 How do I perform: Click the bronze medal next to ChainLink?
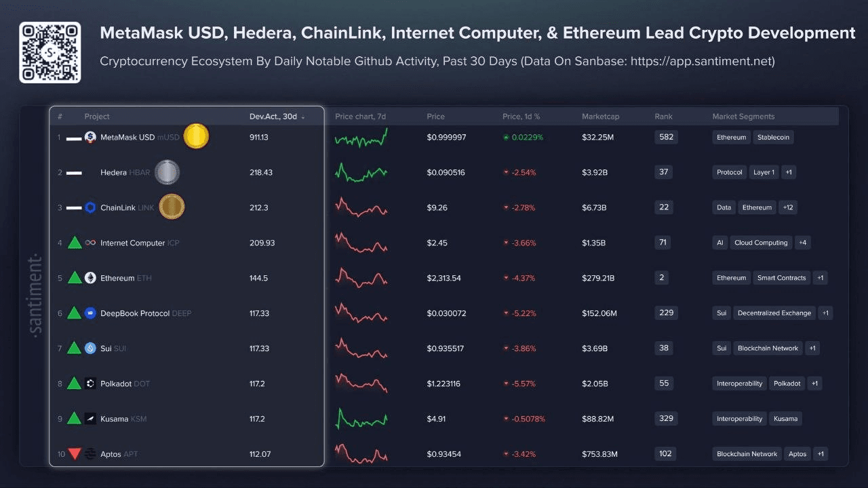172,207
